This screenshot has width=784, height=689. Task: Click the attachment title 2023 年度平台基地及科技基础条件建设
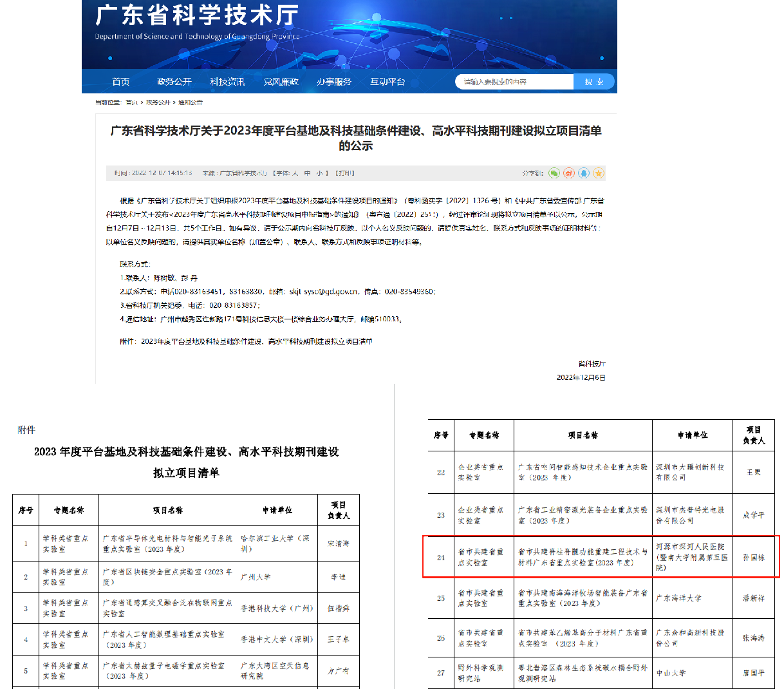tap(187, 452)
